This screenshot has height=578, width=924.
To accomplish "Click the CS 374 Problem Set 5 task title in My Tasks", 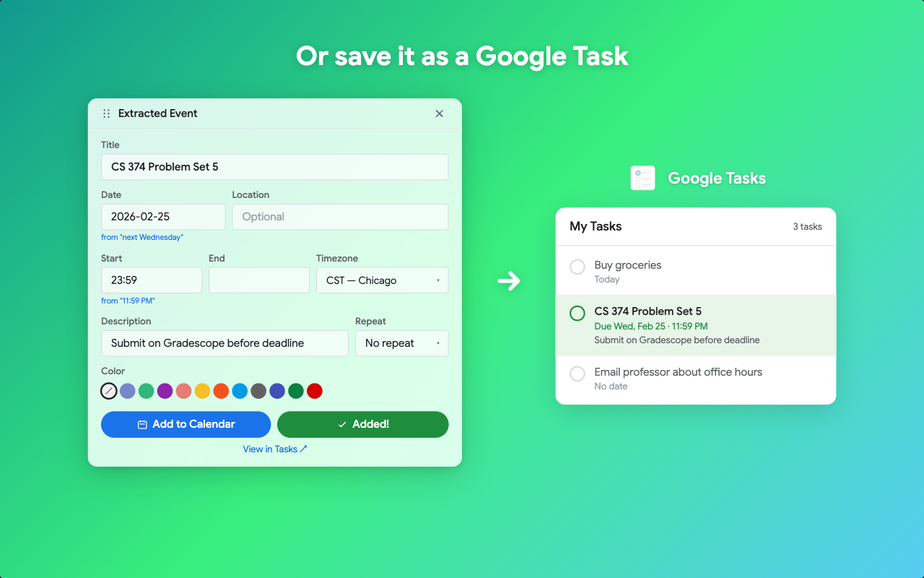I will (648, 311).
